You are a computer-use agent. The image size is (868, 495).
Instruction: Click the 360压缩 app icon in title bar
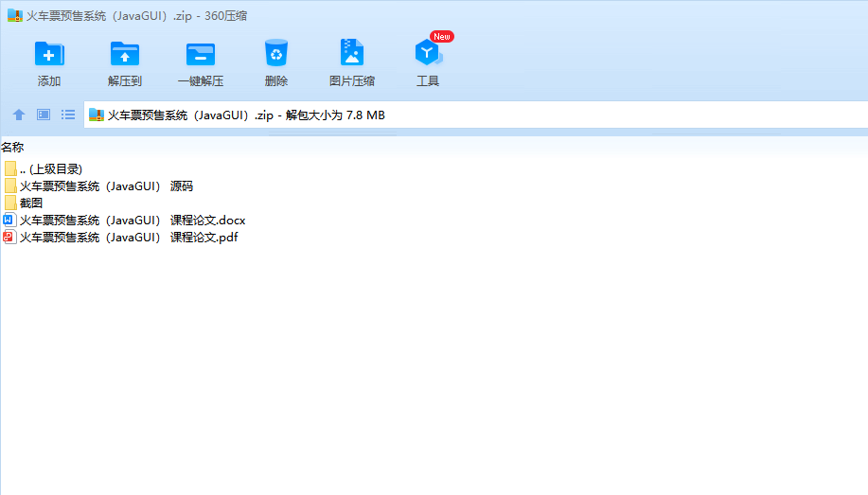click(15, 15)
